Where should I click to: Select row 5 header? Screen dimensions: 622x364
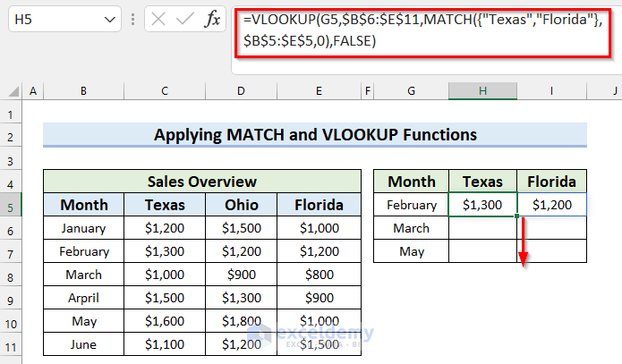12,205
